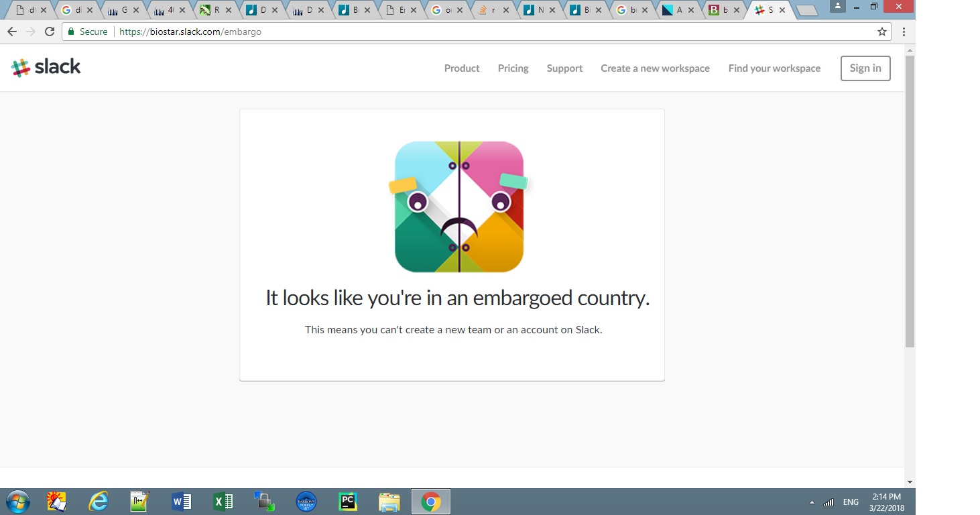
Task: Open the Chrome three-dot menu
Action: click(904, 32)
